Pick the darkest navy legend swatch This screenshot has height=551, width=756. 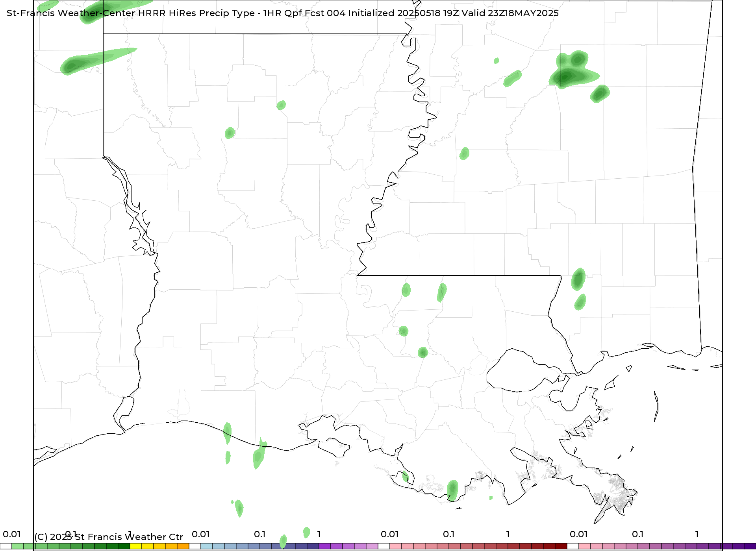pyautogui.click(x=313, y=546)
